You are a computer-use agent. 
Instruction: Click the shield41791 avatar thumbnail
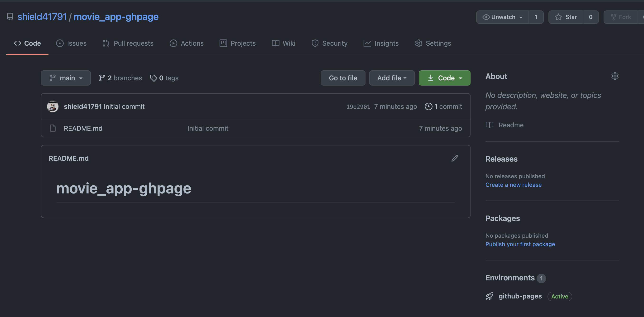[53, 106]
